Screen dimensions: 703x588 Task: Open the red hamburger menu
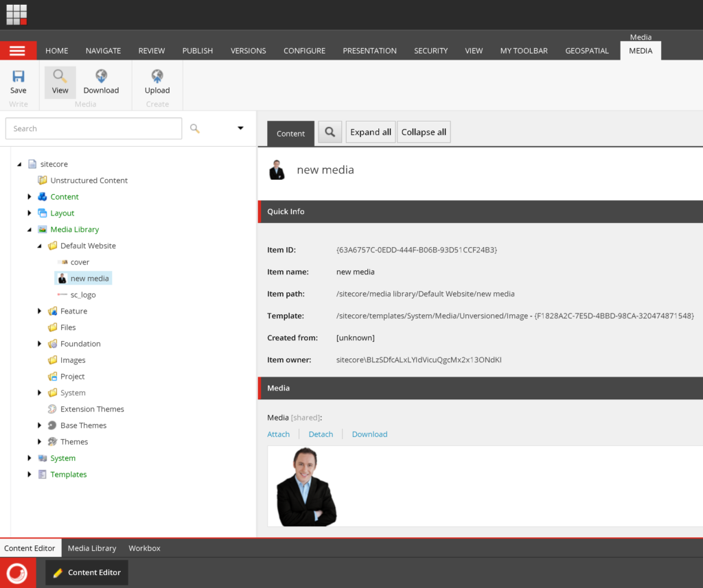click(19, 50)
